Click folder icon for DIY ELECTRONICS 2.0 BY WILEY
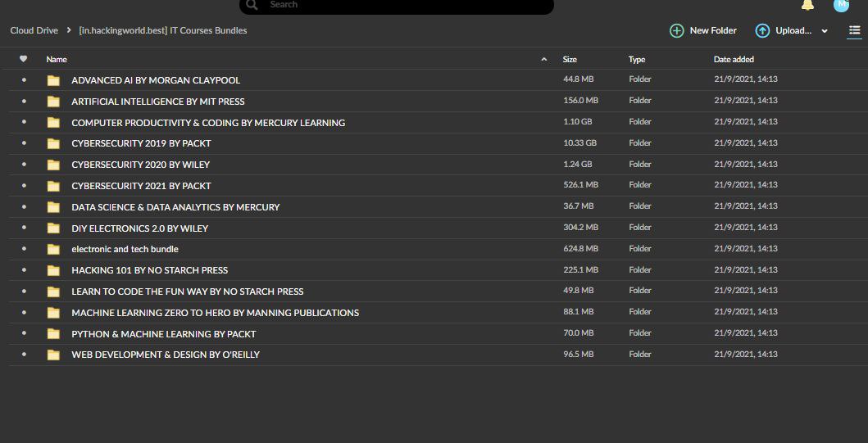 (x=53, y=228)
